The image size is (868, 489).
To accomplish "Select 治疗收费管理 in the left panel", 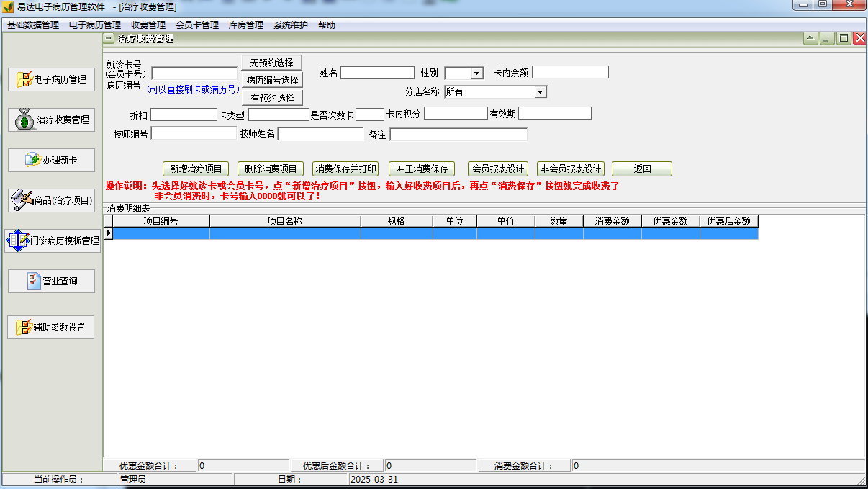I will tap(50, 120).
